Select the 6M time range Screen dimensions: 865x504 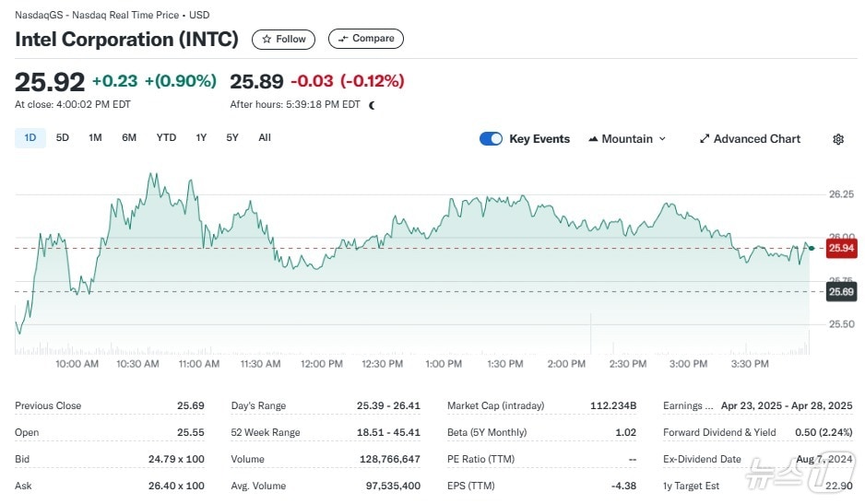129,138
